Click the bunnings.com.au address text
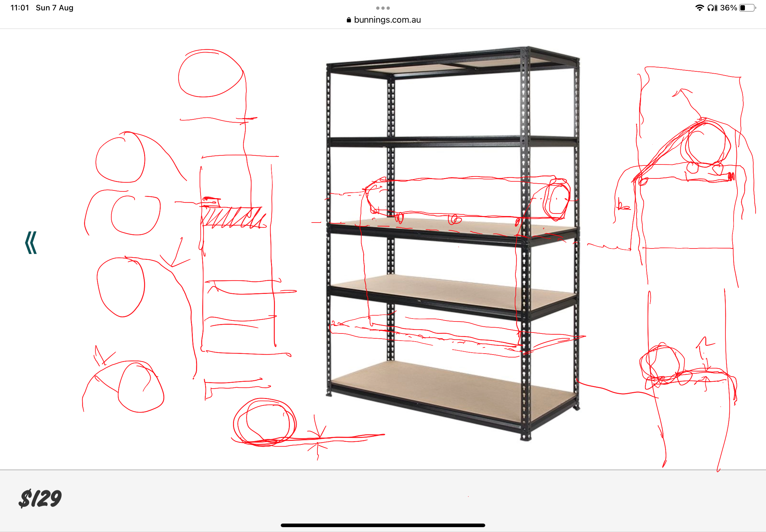 click(387, 20)
